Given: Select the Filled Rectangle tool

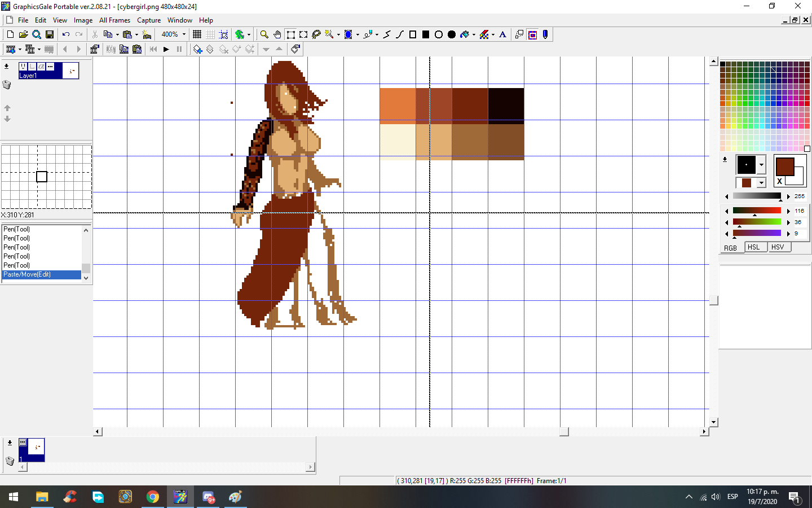Looking at the screenshot, I should (x=426, y=34).
